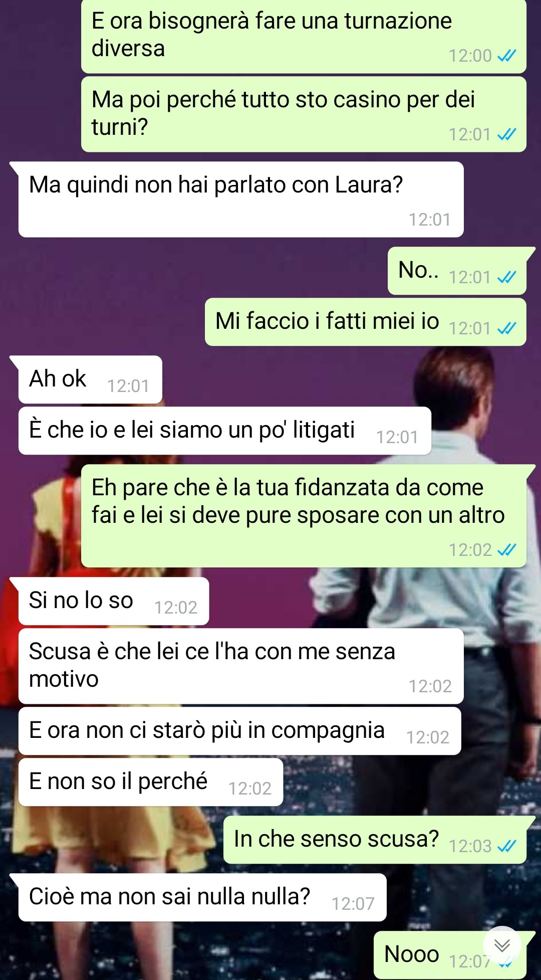This screenshot has width=541, height=980.
Task: Tap the scroll-to-bottom double chevron button
Action: (502, 945)
